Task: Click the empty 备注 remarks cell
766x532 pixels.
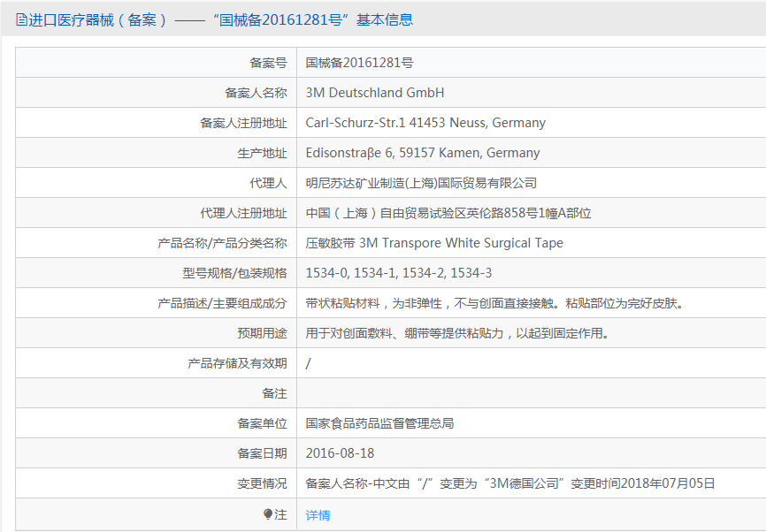Action: click(531, 393)
